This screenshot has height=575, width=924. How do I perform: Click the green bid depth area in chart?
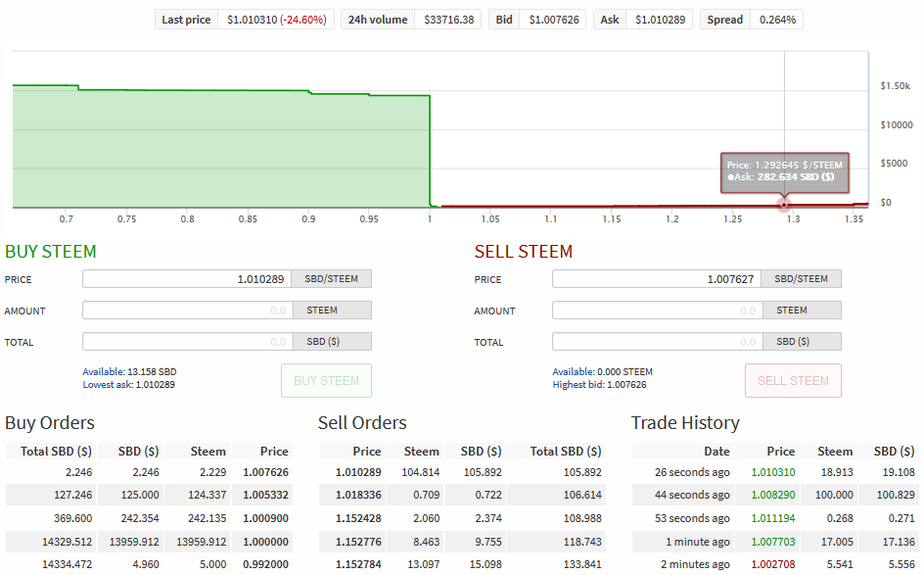(221, 148)
